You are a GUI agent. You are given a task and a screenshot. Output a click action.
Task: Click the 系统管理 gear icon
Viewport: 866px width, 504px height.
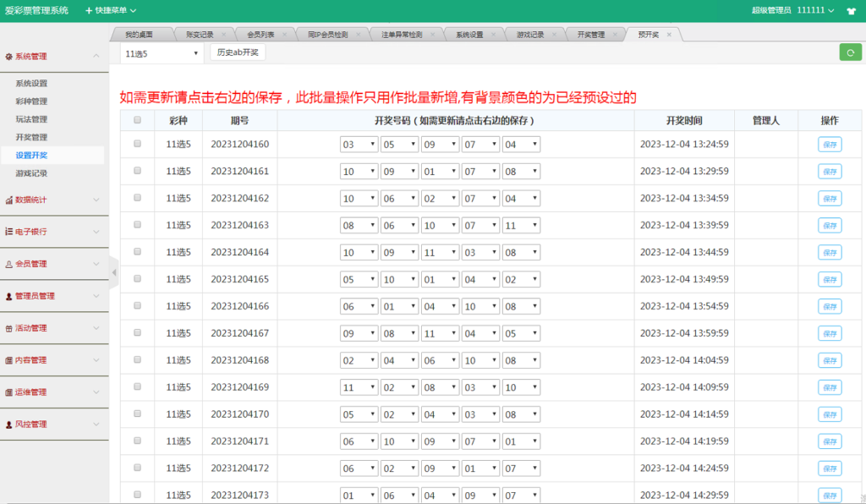8,57
